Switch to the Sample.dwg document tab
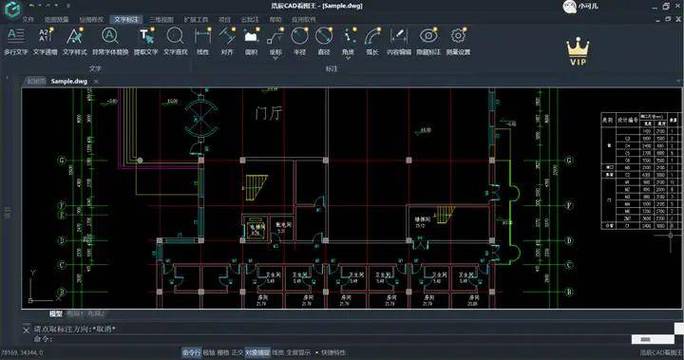 (x=69, y=81)
